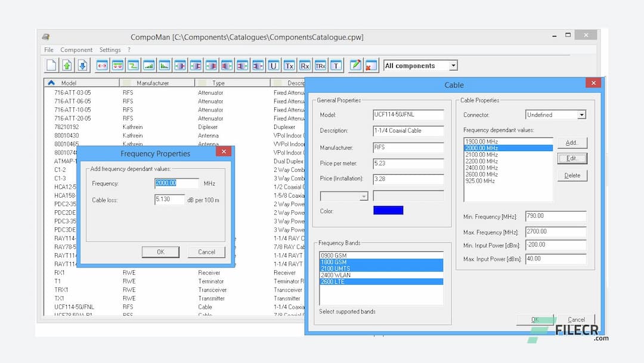The height and width of the screenshot is (363, 644).
Task: Open the Component menu
Action: [76, 50]
